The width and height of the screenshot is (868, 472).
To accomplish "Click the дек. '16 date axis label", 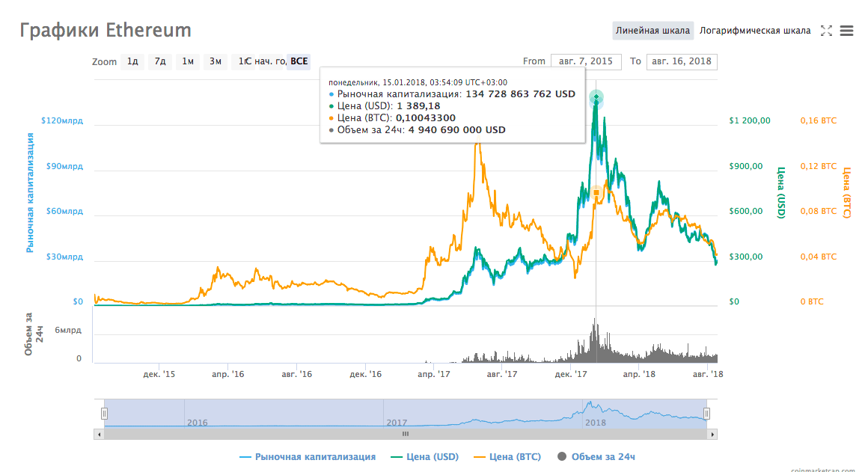I will (365, 375).
